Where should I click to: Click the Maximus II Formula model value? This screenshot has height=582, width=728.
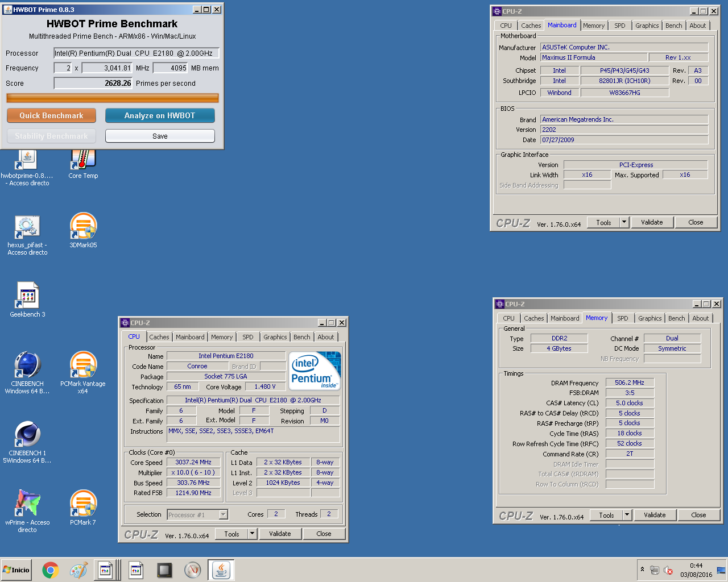click(x=593, y=57)
